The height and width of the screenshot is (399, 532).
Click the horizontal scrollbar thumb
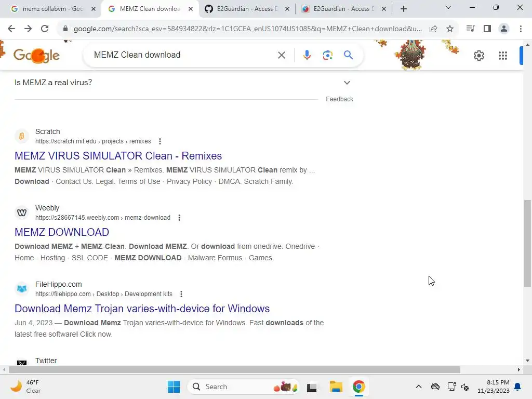coord(234,369)
